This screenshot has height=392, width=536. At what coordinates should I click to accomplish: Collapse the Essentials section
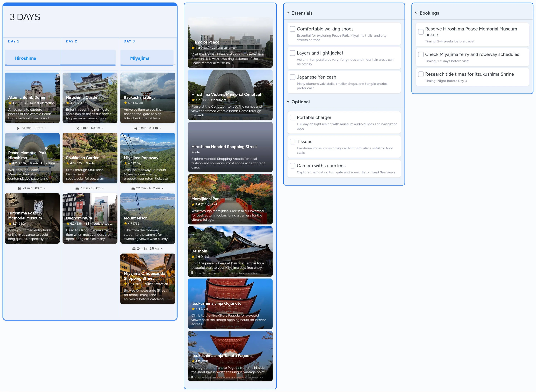click(288, 13)
